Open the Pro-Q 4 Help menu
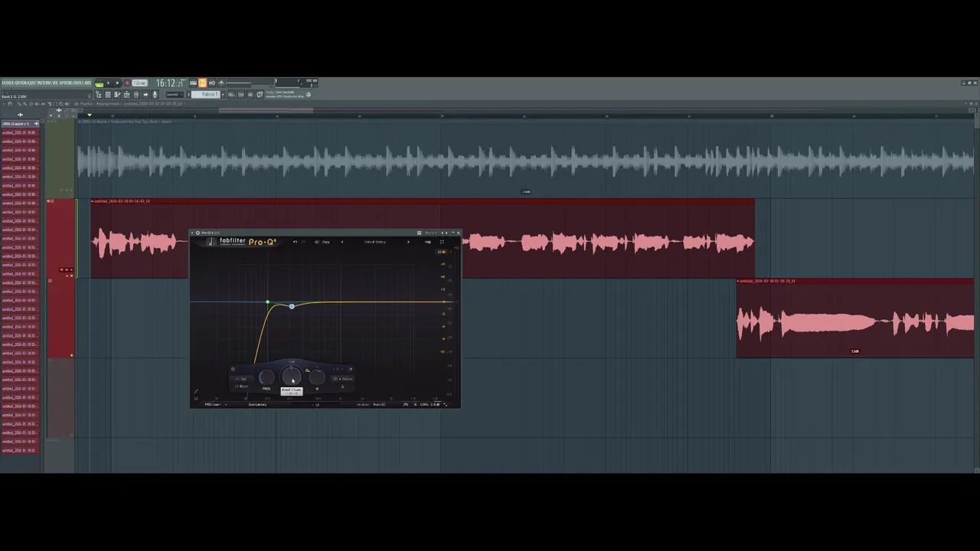The height and width of the screenshot is (551, 980). point(428,242)
